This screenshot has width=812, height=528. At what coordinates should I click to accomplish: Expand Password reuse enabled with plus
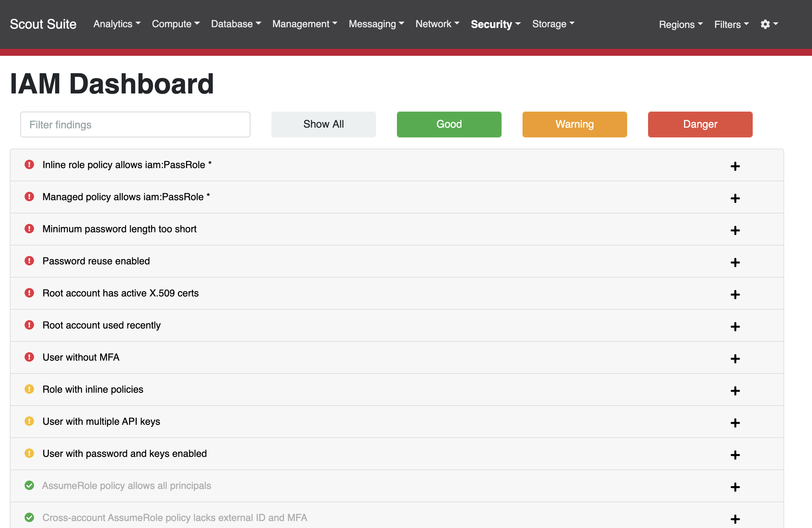pyautogui.click(x=735, y=263)
